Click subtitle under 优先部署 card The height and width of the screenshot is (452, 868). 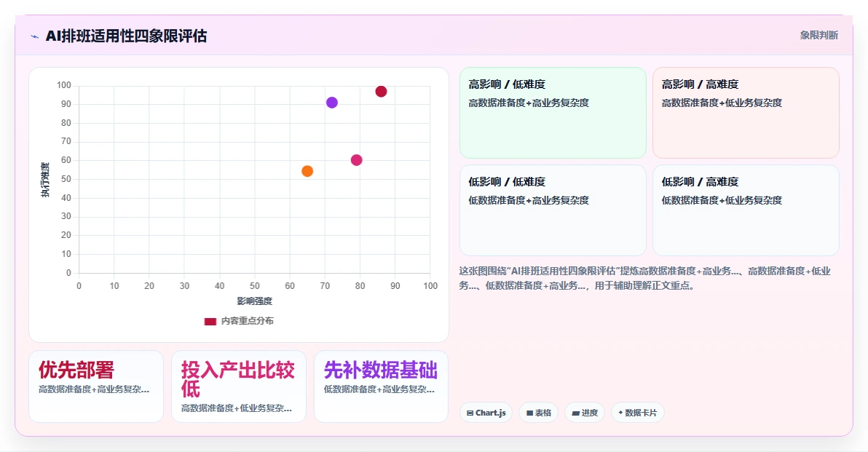[94, 389]
